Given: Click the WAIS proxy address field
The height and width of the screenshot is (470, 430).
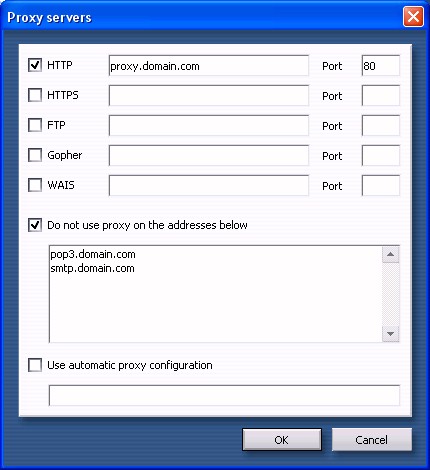Looking at the screenshot, I should (209, 186).
